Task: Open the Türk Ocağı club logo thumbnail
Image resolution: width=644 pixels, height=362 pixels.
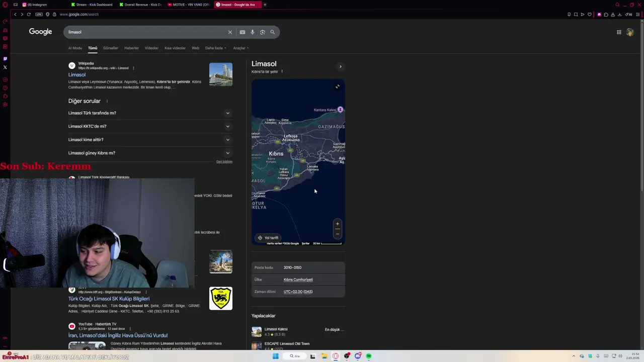Action: tap(221, 298)
